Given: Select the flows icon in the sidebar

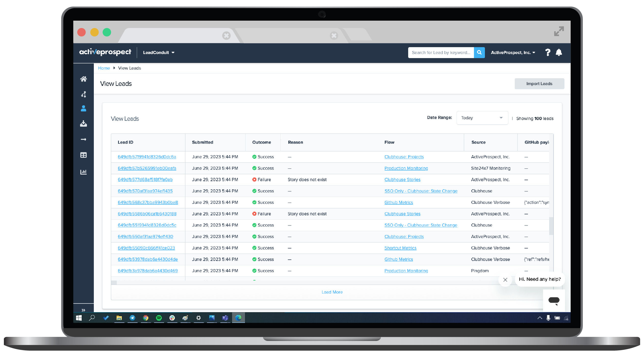Looking at the screenshot, I should (83, 94).
